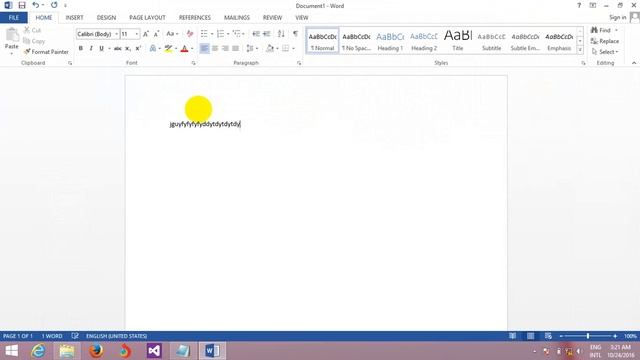
Task: Click Decrease Indent icon
Action: (x=256, y=34)
